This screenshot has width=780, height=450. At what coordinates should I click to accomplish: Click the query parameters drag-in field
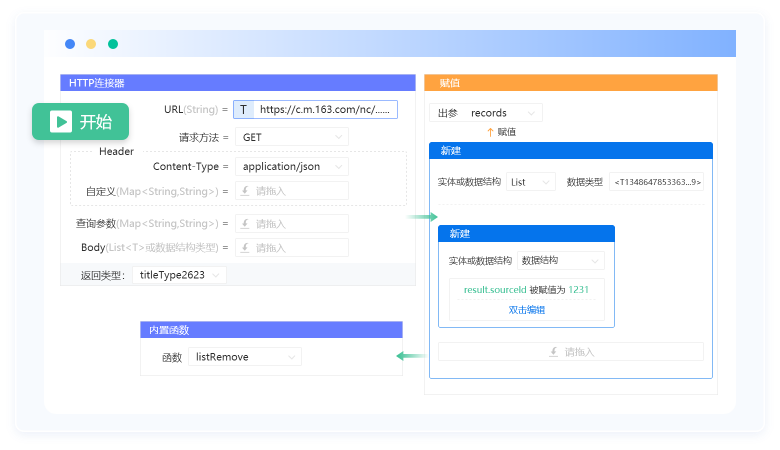(291, 224)
